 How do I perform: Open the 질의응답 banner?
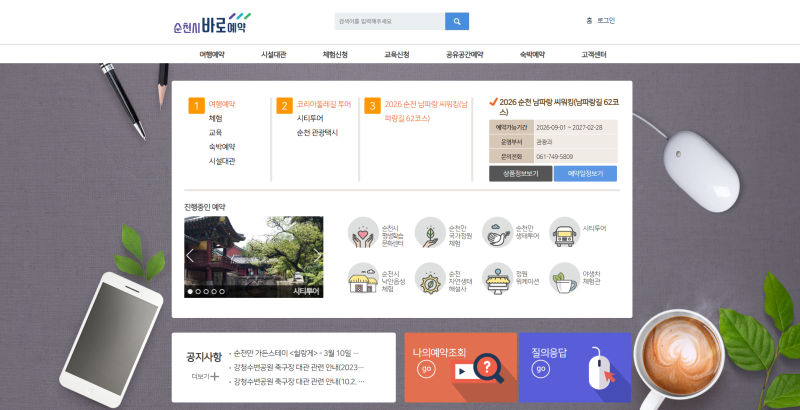[x=574, y=368]
